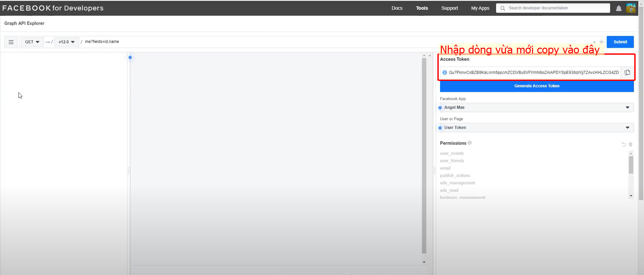Screen dimensions: 644x275
Task: Favorite the query with the star icon
Action: coord(601,42)
